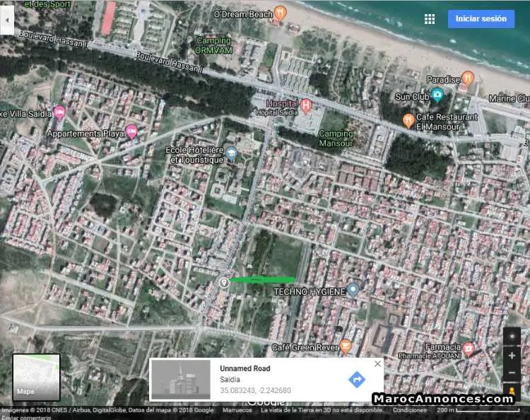Open the Farmacia ATOUANI pin
This screenshot has height=420, width=530.
click(x=469, y=349)
